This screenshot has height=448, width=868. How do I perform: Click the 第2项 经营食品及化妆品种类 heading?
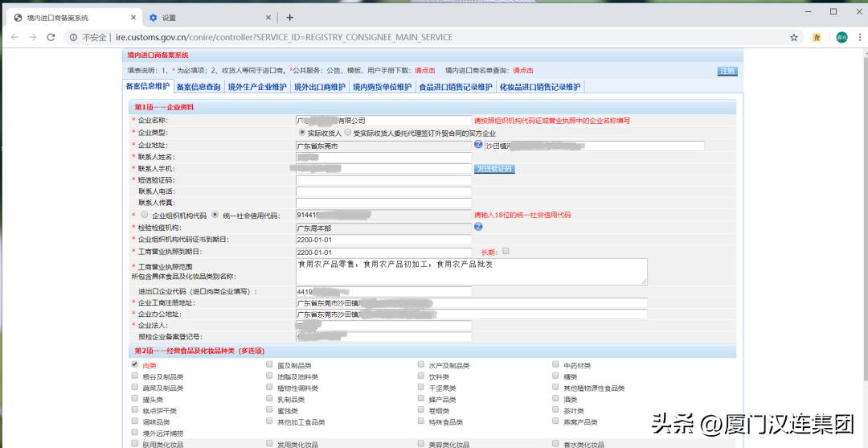[200, 351]
